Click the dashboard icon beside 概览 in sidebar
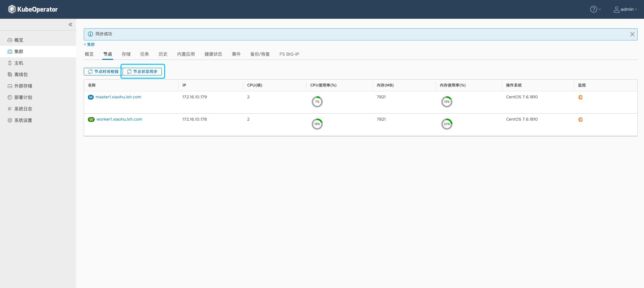This screenshot has width=644, height=288. (10, 40)
